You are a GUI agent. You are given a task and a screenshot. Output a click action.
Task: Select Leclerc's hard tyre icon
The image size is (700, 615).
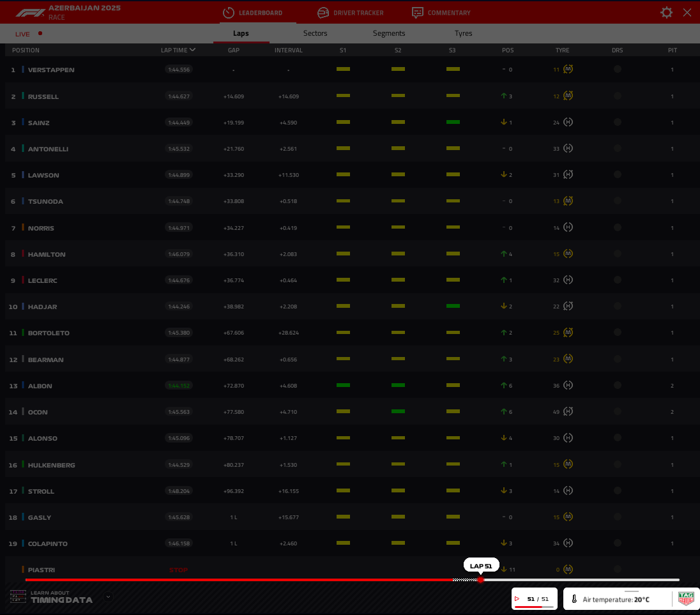point(568,280)
